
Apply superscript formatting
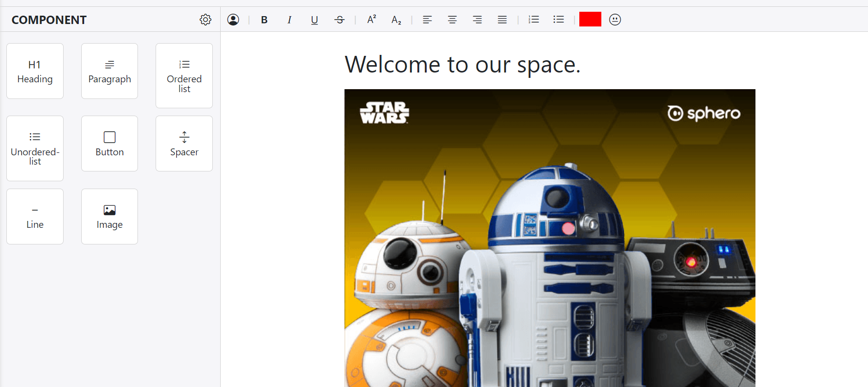tap(372, 20)
